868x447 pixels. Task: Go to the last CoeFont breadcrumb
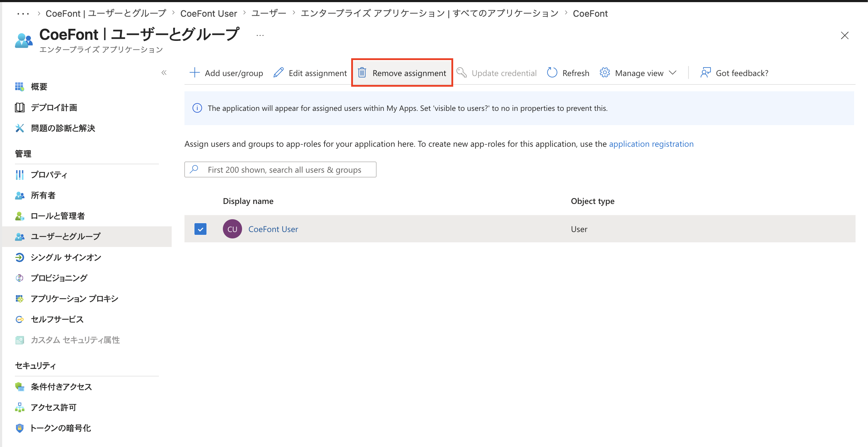tap(590, 14)
